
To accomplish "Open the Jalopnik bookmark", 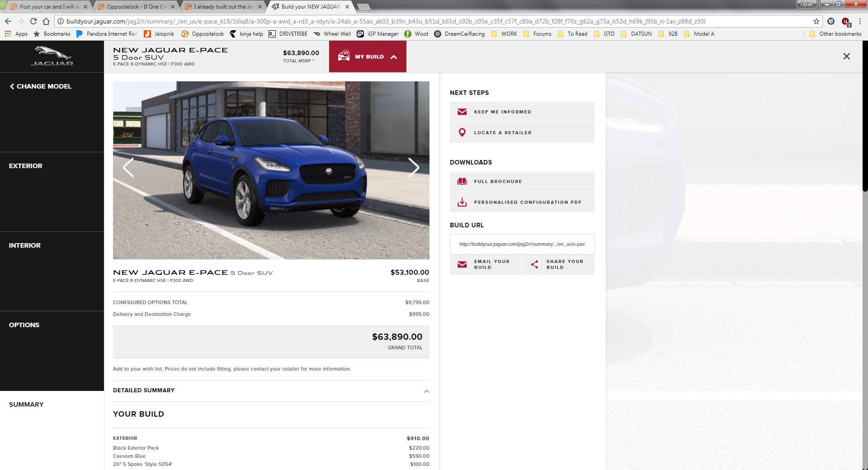I will 159,34.
